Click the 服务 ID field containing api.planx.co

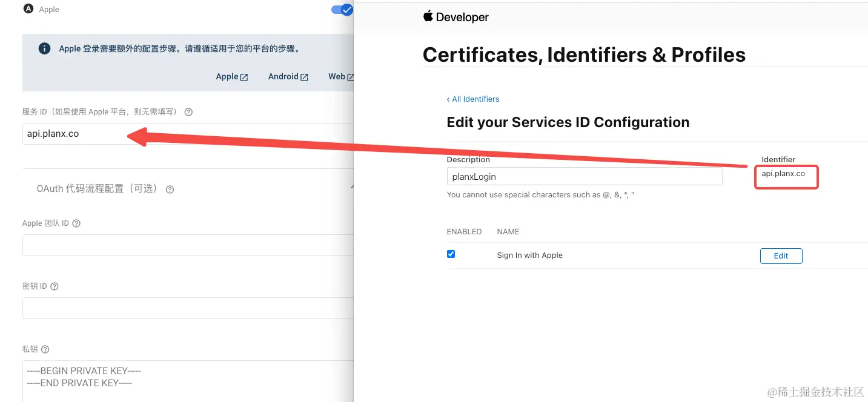(x=188, y=134)
